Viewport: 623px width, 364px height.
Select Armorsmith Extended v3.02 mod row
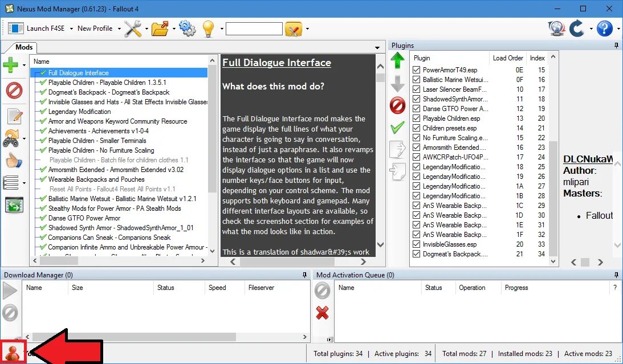(x=119, y=170)
